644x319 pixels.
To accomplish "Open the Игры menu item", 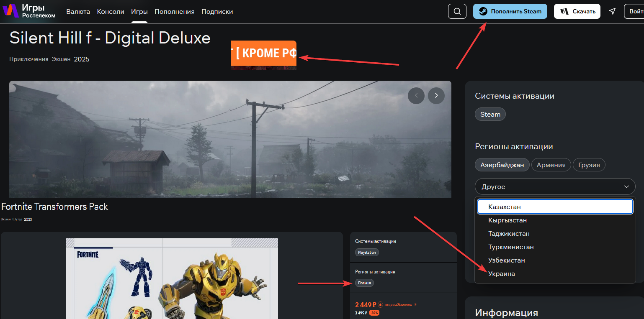I will pos(139,12).
